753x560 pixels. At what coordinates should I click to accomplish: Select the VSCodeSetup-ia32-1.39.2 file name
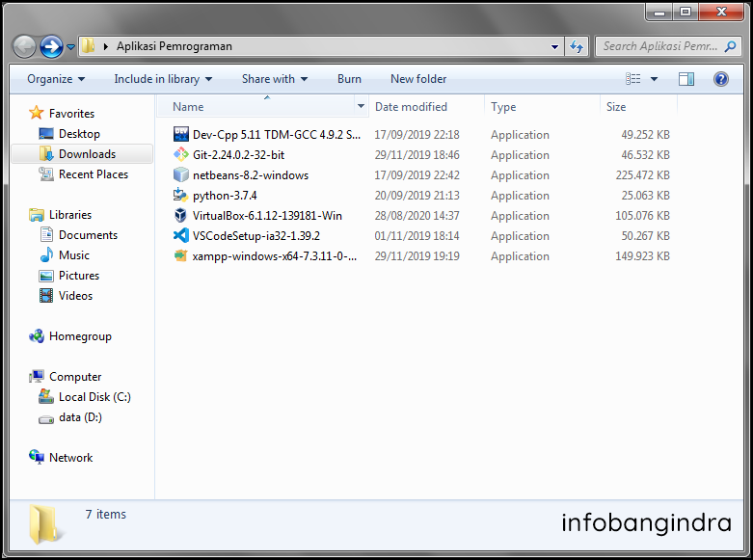[x=255, y=236]
